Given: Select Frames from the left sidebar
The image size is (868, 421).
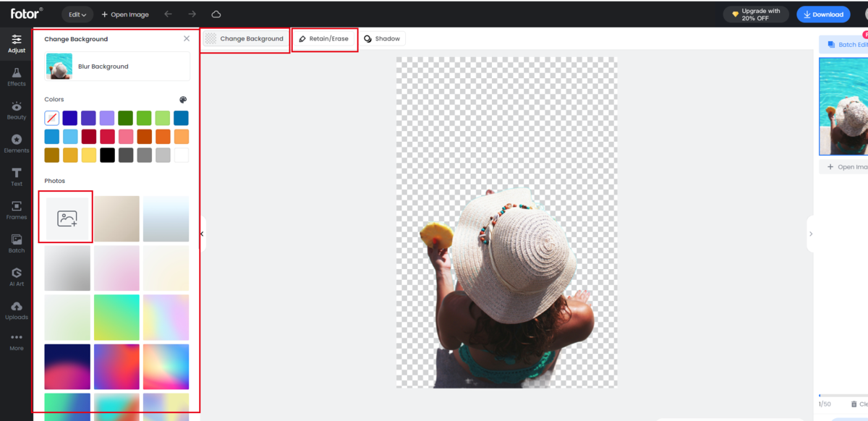Looking at the screenshot, I should click(x=16, y=210).
